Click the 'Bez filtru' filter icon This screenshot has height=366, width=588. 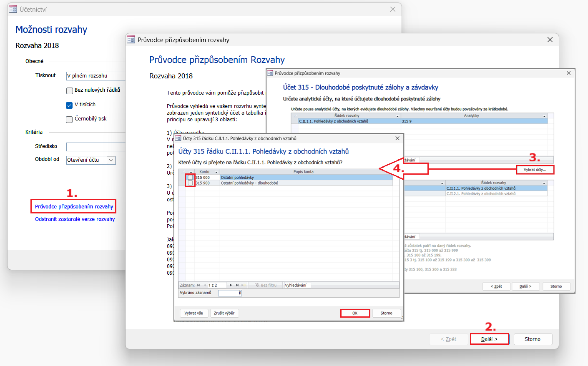pyautogui.click(x=258, y=285)
